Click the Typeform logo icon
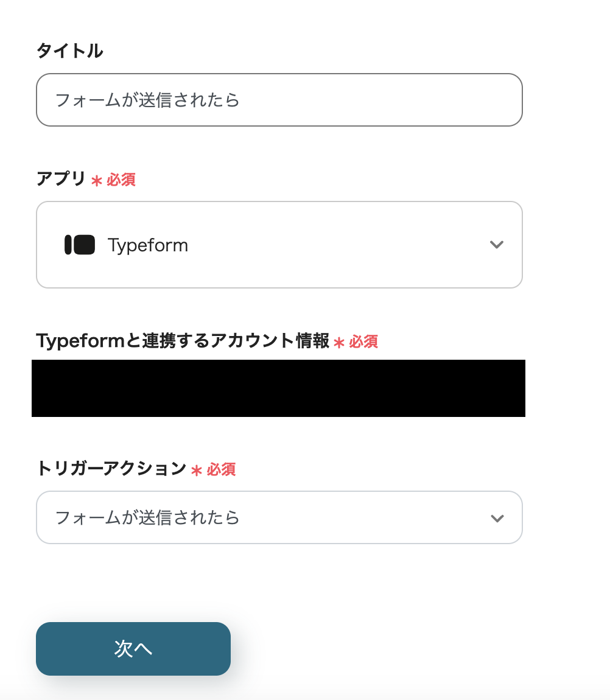Viewport: 610px width, 700px height. tap(80, 245)
